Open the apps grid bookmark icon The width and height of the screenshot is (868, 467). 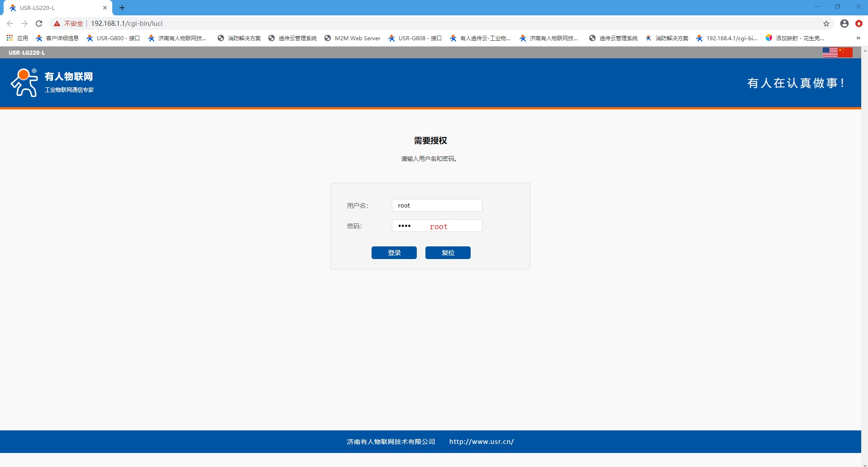point(10,38)
